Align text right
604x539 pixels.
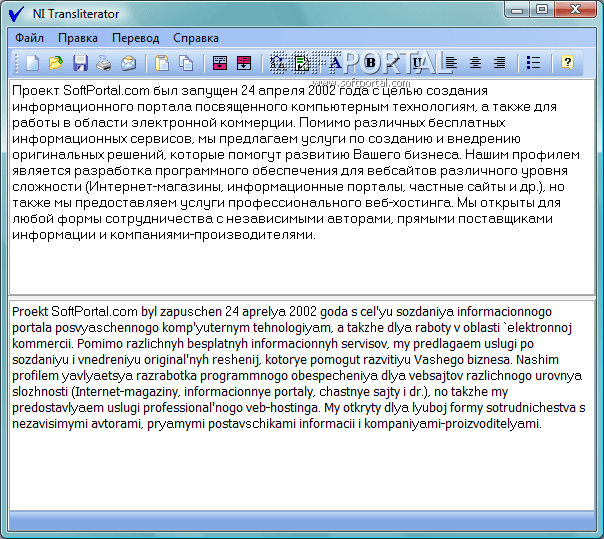coord(500,63)
